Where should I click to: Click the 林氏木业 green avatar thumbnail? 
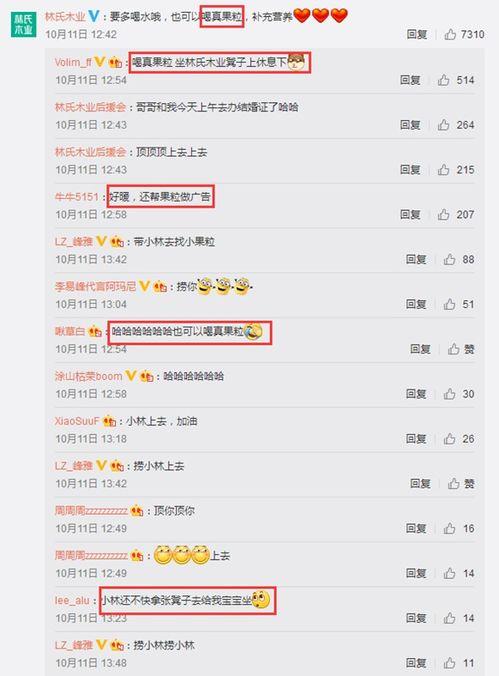[23, 25]
